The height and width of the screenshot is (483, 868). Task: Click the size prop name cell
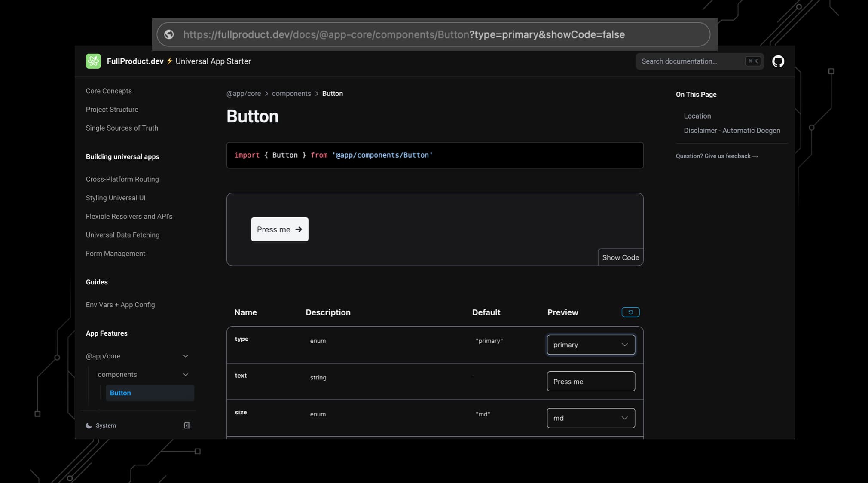coord(241,412)
